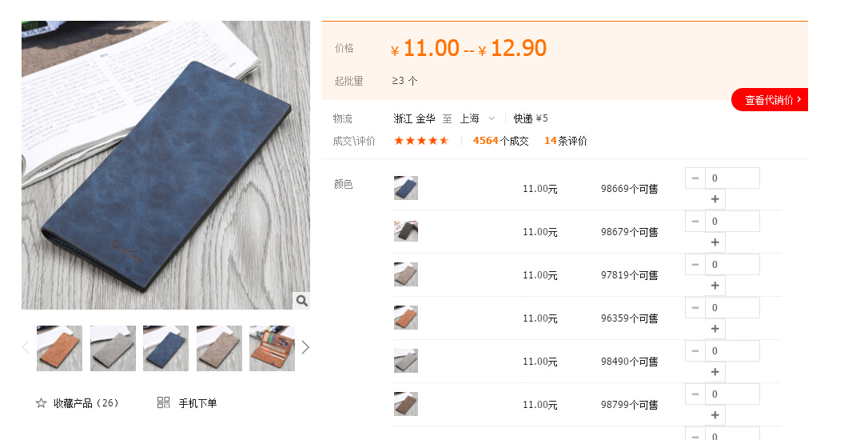Viewport: 868px width, 440px height.
Task: Select the orange wallet color swatch
Action: tap(406, 318)
